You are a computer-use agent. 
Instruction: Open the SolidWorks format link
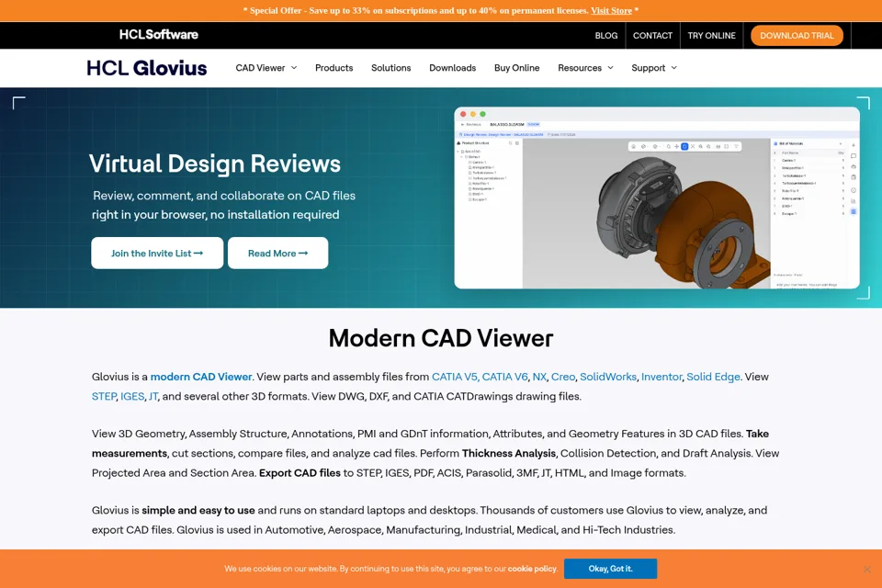(608, 377)
